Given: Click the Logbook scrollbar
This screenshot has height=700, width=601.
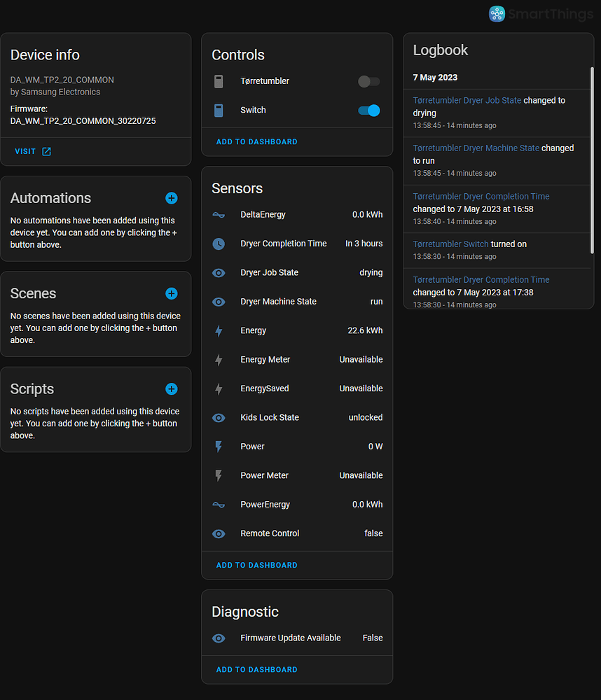Looking at the screenshot, I should coord(592,160).
